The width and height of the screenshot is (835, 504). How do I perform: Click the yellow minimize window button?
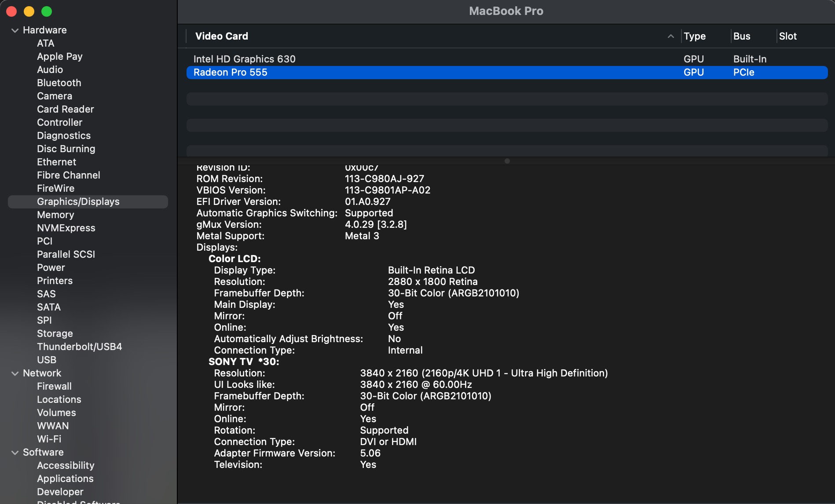pos(29,11)
